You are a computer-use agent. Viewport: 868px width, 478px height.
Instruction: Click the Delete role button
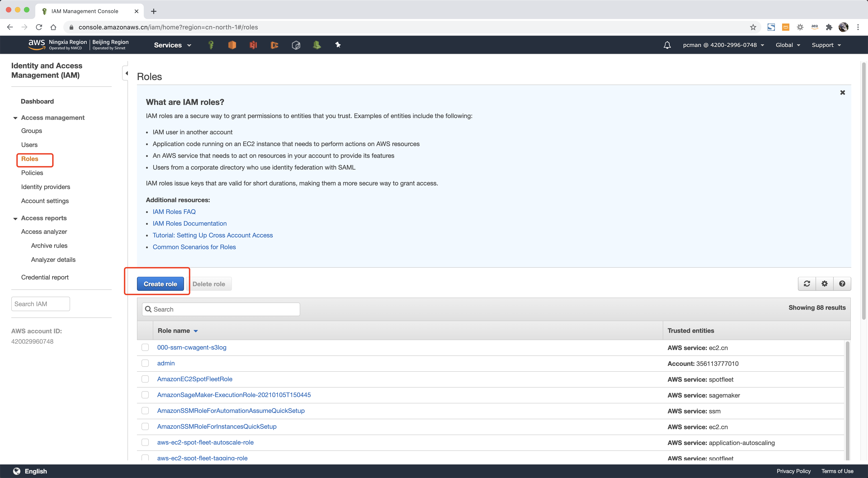209,284
